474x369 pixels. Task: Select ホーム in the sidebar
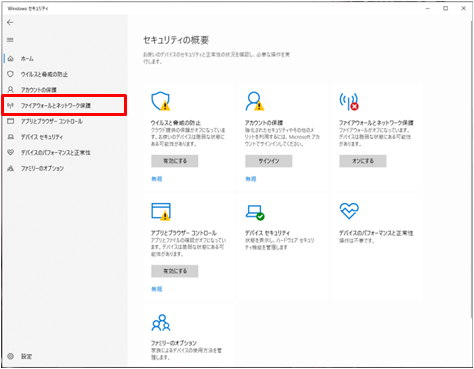(27, 59)
